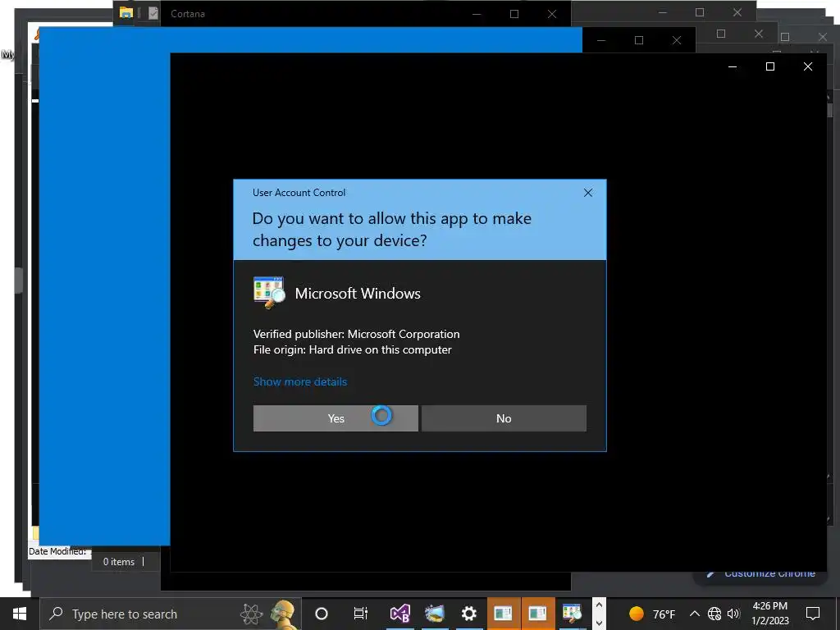Click Yes in the User Account Control prompt
840x630 pixels.
(x=336, y=418)
